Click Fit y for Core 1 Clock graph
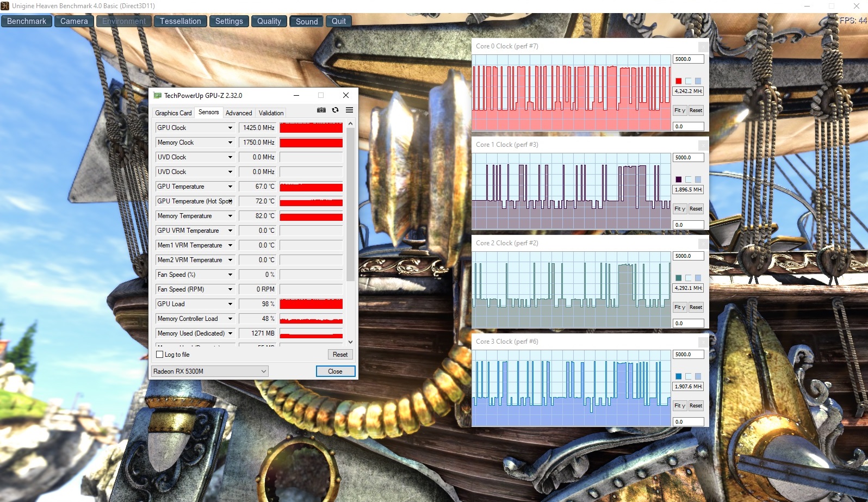 tap(680, 209)
